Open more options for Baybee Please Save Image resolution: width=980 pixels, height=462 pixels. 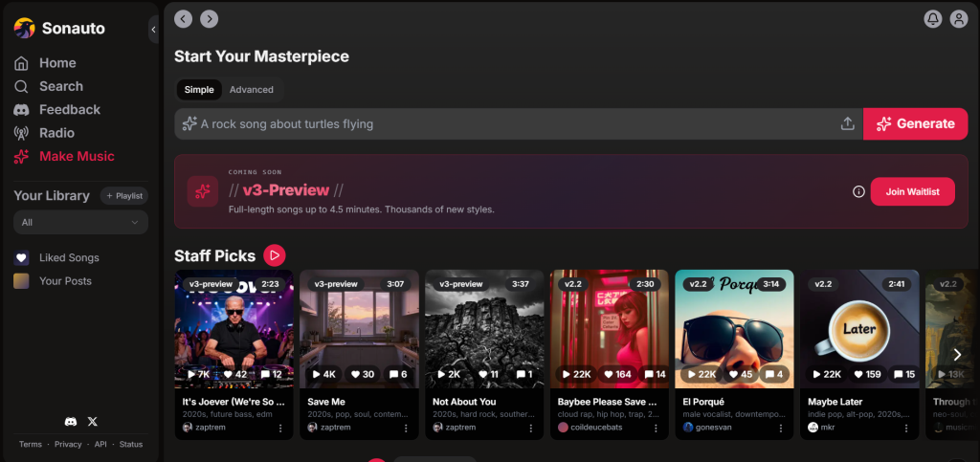656,428
